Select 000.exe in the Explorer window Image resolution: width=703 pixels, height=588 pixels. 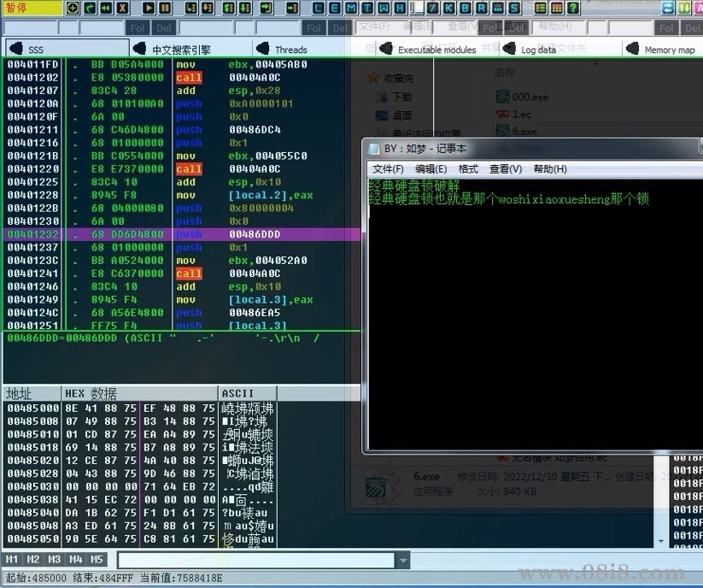[522, 97]
